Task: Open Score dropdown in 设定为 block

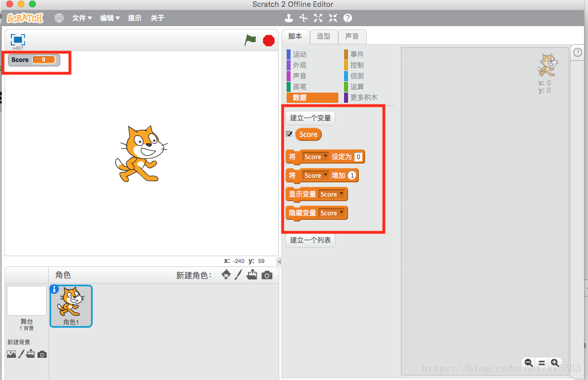Action: tap(316, 157)
